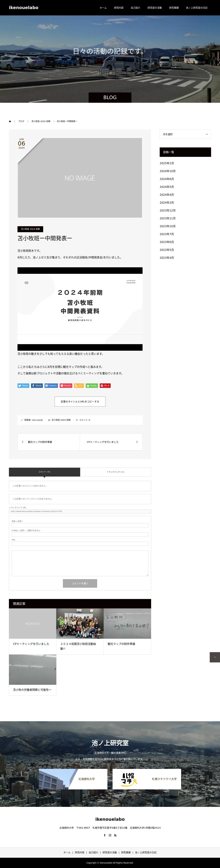
Task: Open archive 2024年6月
Action: pos(167,179)
